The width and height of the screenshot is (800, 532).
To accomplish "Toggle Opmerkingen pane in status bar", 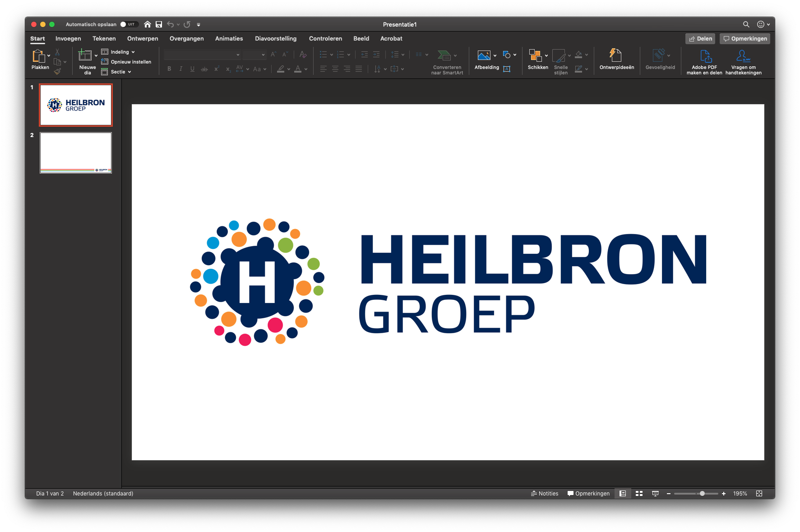I will (x=588, y=494).
